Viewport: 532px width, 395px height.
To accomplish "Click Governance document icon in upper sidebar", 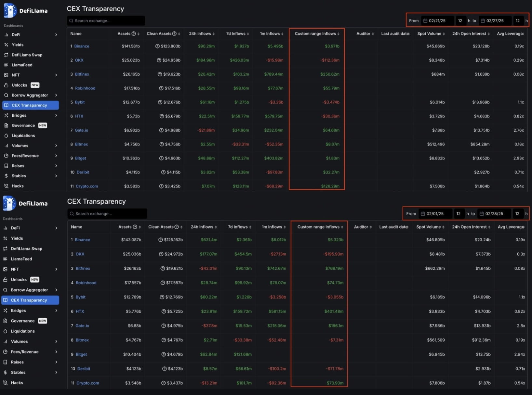I will (x=6, y=125).
